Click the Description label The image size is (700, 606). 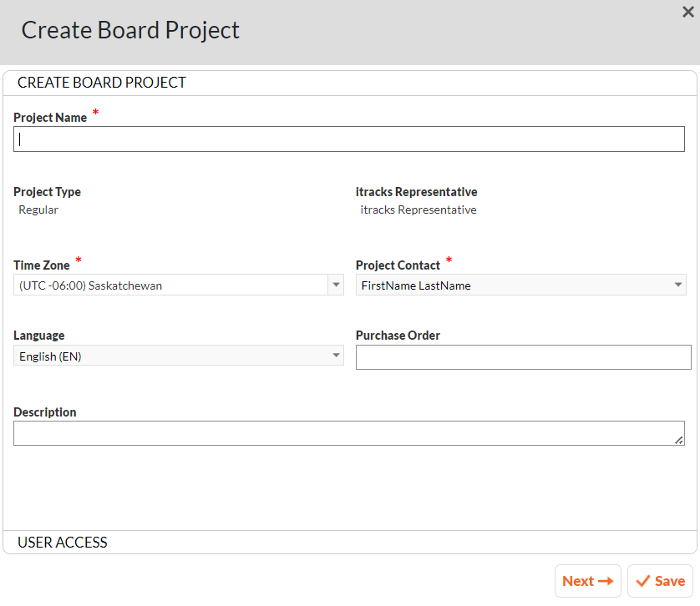point(44,412)
